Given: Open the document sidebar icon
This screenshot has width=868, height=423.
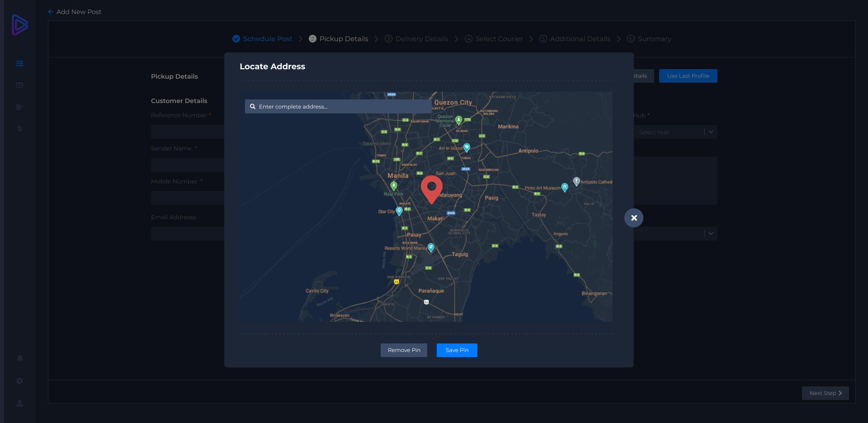Looking at the screenshot, I should 19,128.
